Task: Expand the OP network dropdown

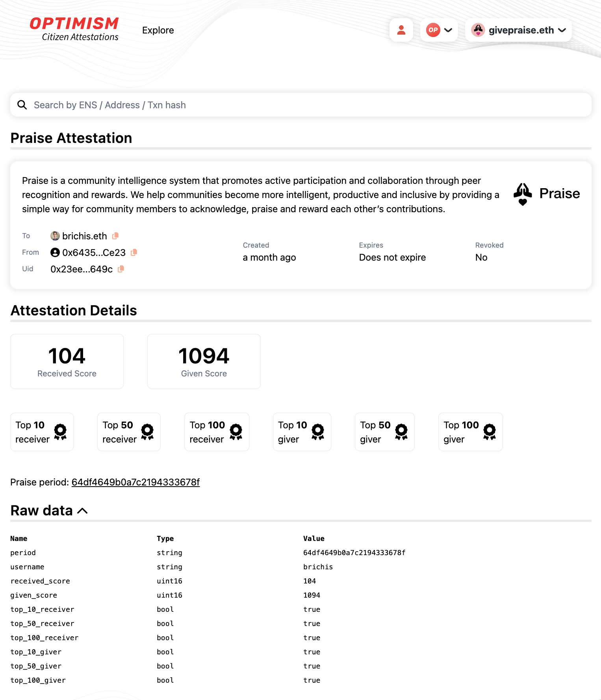Action: pyautogui.click(x=439, y=30)
